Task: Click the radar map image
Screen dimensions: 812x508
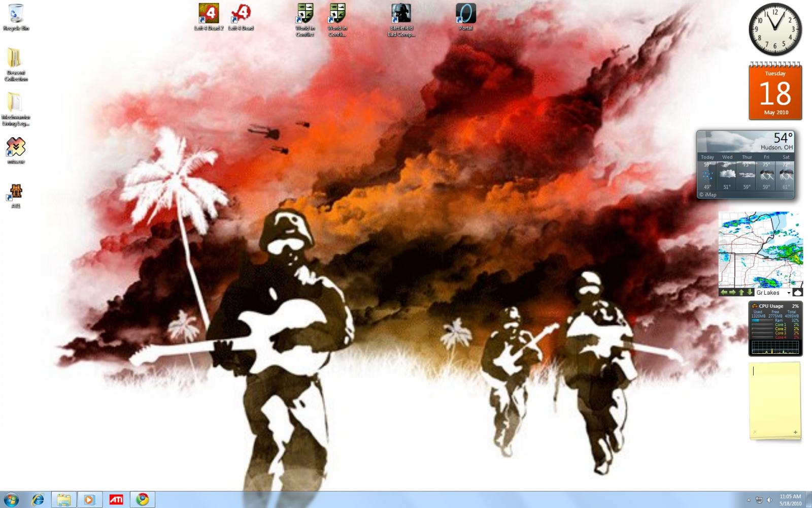Action: [760, 250]
